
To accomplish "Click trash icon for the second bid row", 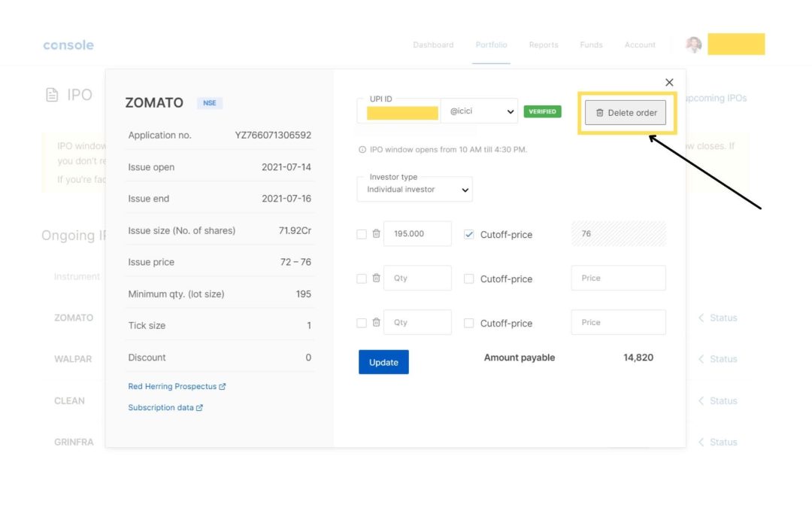I will 377,278.
